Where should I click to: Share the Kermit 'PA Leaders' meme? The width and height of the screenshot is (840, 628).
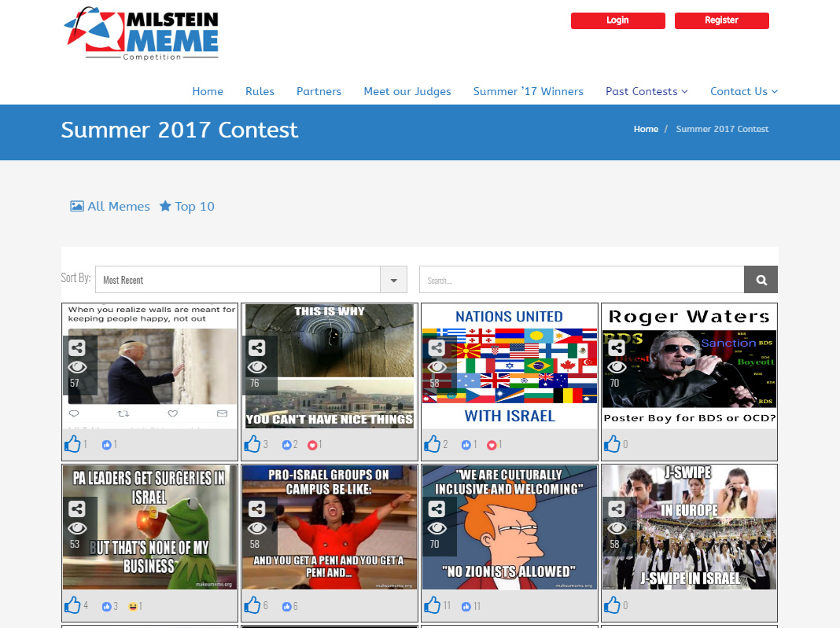[76, 509]
